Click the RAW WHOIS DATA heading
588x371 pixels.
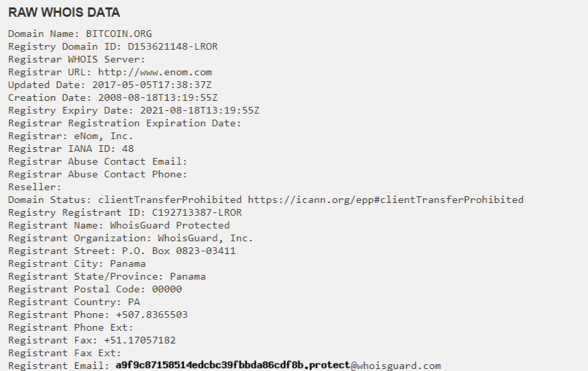(64, 13)
